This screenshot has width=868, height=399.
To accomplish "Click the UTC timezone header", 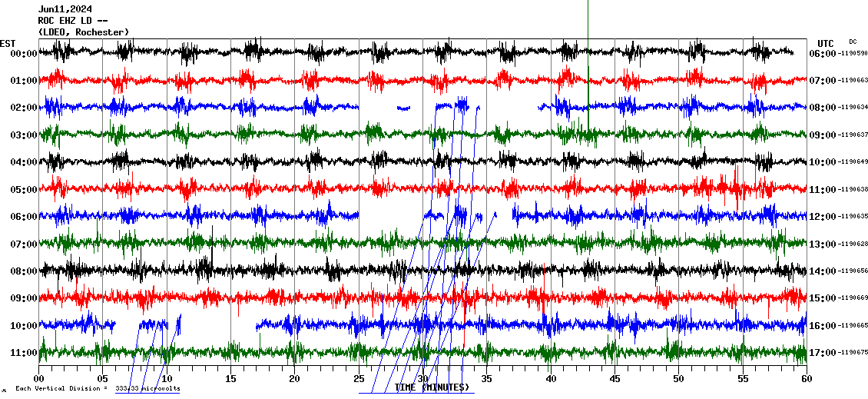I will 826,43.
